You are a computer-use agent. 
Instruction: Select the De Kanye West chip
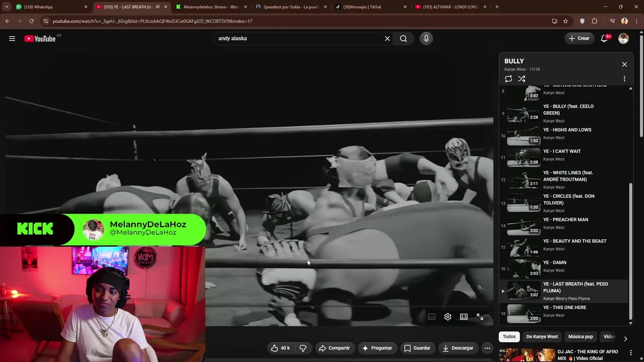click(542, 336)
